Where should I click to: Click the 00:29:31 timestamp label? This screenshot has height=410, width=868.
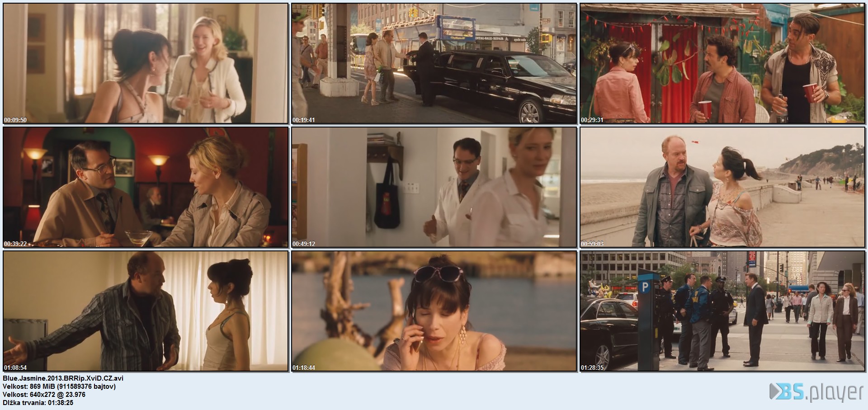click(x=592, y=120)
